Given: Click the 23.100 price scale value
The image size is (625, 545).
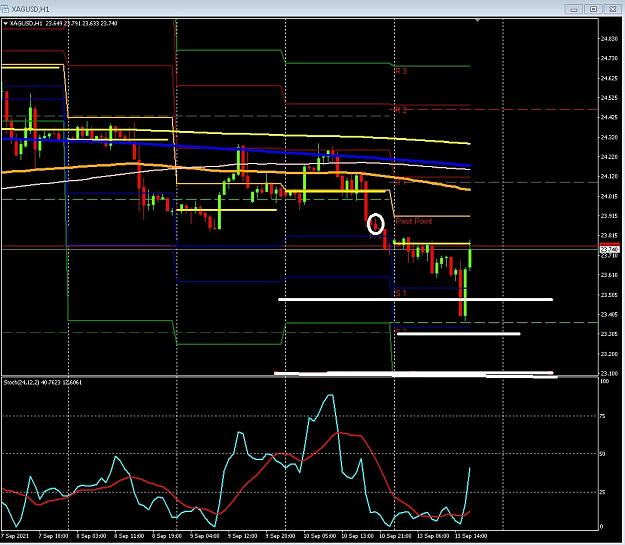Looking at the screenshot, I should pos(609,374).
